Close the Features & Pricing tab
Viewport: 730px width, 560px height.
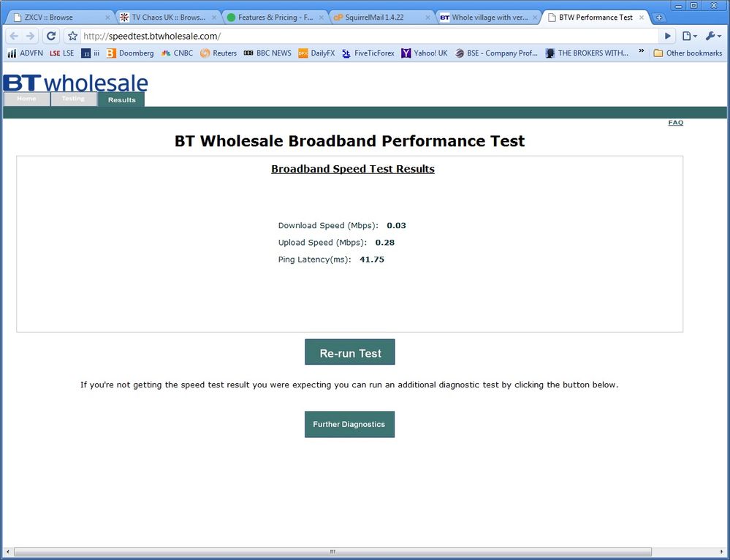tap(322, 18)
